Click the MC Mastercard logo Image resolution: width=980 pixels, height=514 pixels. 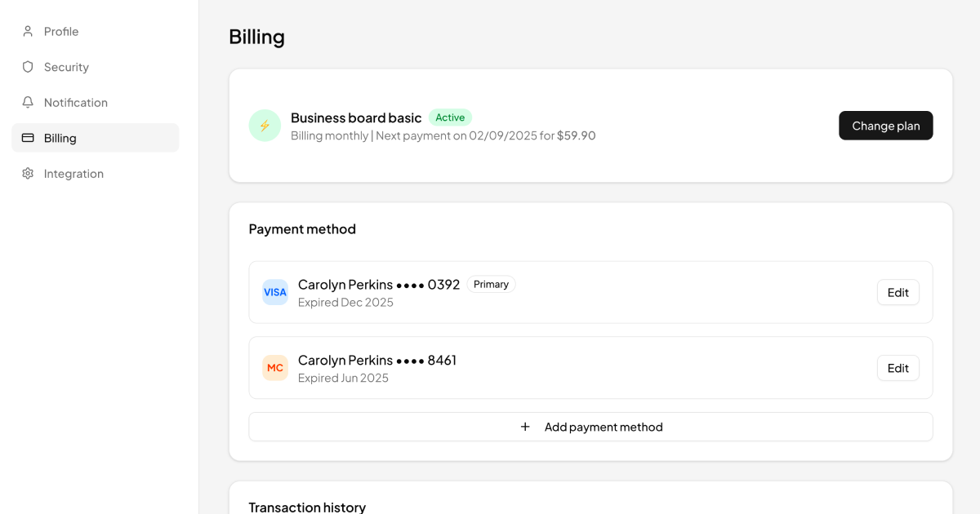click(x=275, y=368)
